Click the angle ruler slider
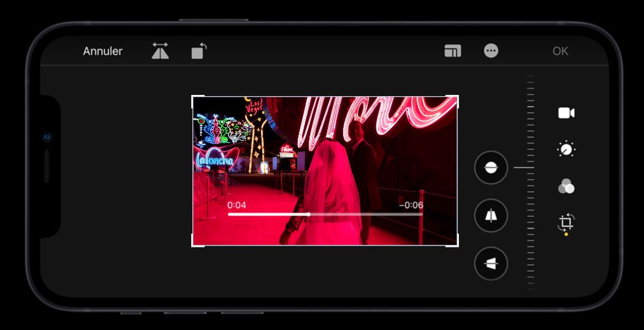 point(530,182)
